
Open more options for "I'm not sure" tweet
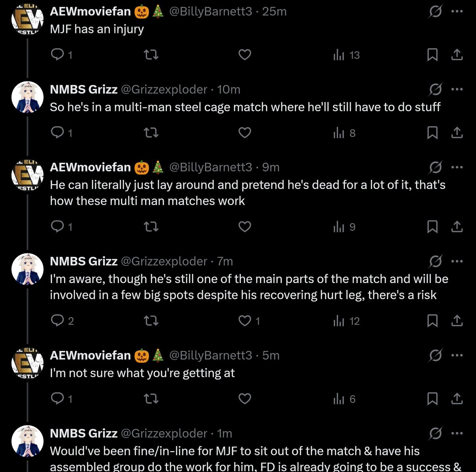pos(457,355)
